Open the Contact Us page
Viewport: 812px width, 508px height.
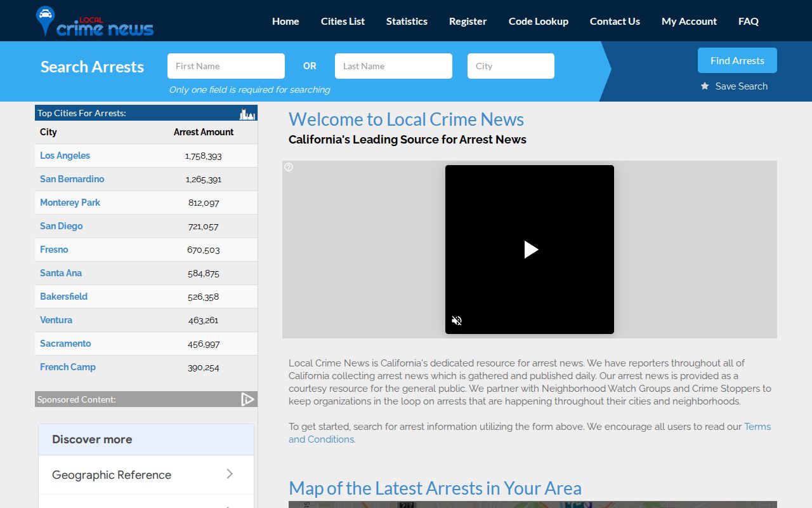(615, 21)
